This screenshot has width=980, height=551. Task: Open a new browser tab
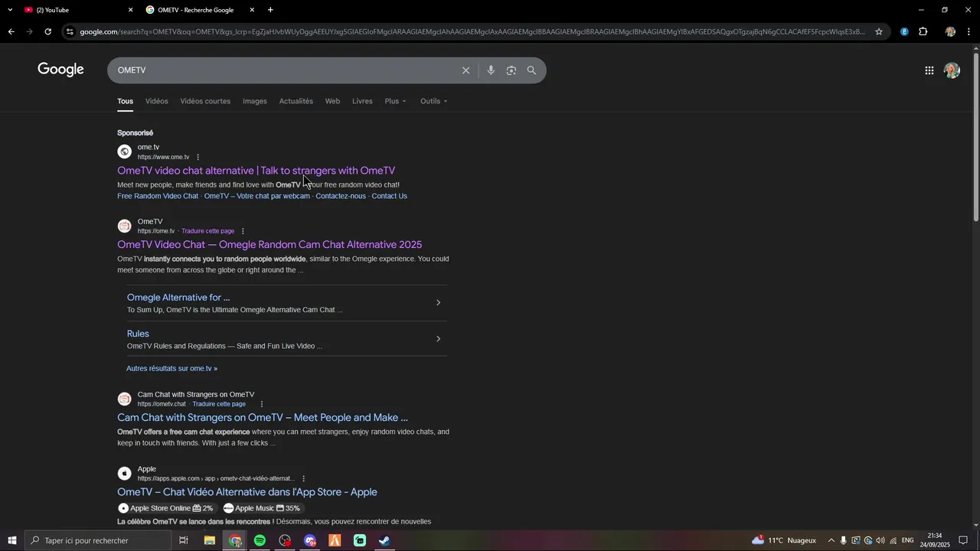click(270, 10)
